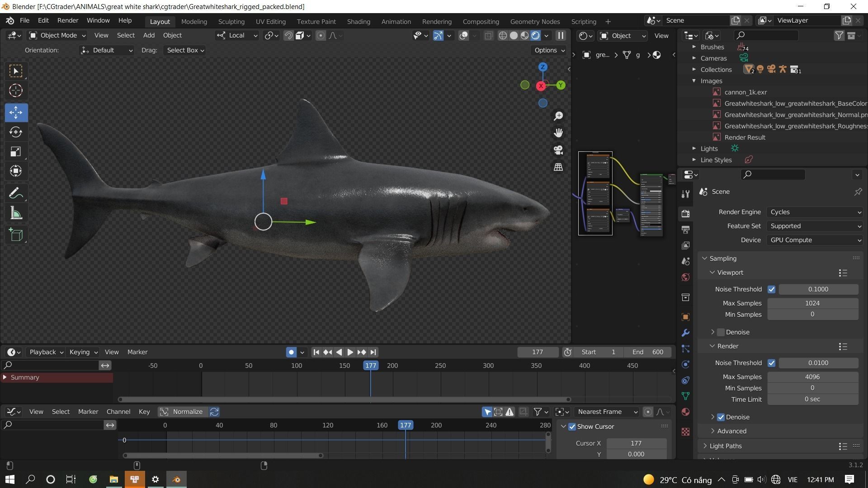Open the Render properties tab

(685, 213)
